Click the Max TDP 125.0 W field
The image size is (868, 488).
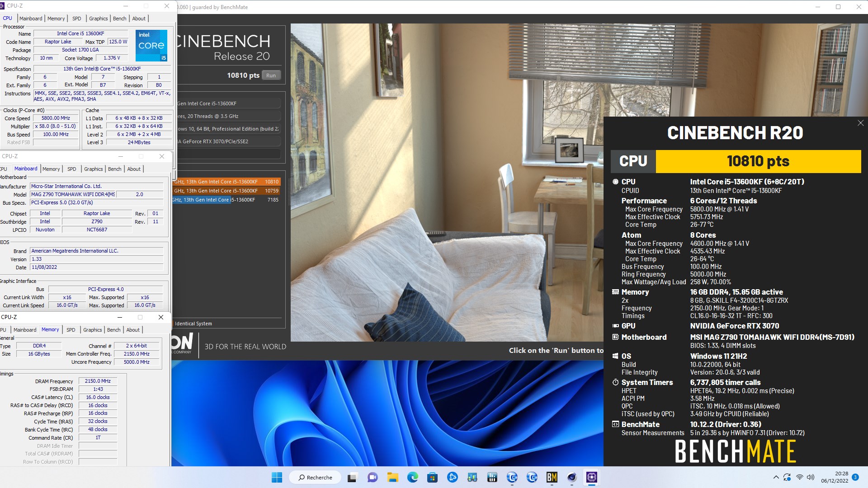coord(118,42)
